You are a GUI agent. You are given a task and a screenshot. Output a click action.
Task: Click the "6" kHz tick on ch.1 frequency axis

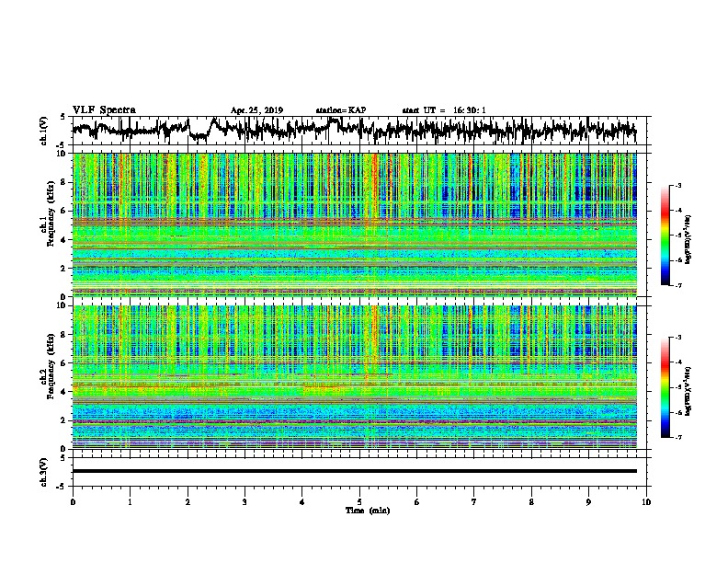coord(64,211)
